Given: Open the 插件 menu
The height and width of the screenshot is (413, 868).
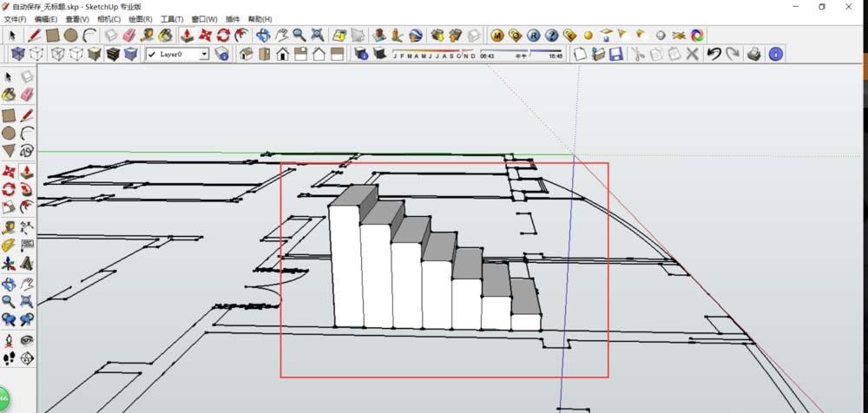Looking at the screenshot, I should 233,19.
